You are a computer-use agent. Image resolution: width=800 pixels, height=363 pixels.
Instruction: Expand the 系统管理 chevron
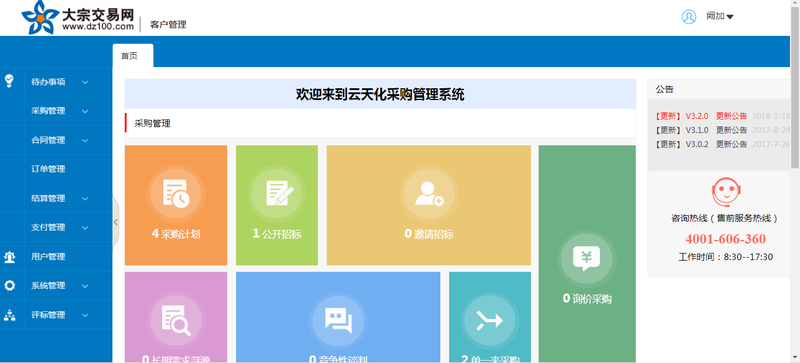[x=85, y=286]
